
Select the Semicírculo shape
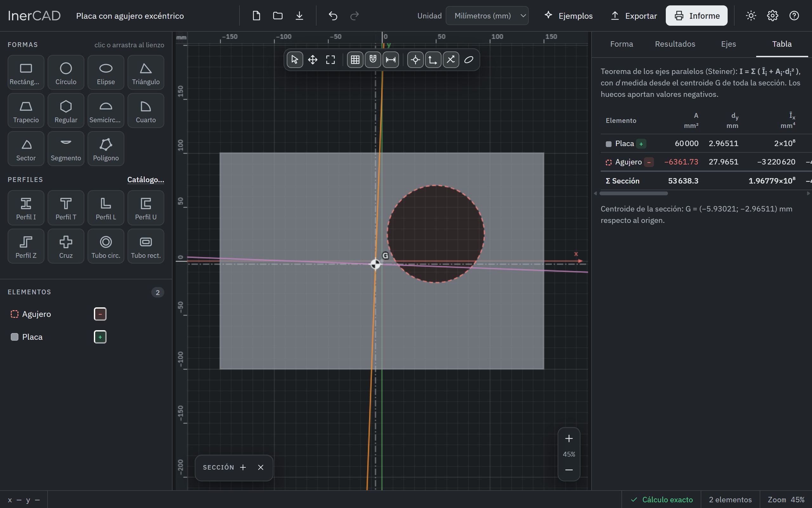[106, 110]
